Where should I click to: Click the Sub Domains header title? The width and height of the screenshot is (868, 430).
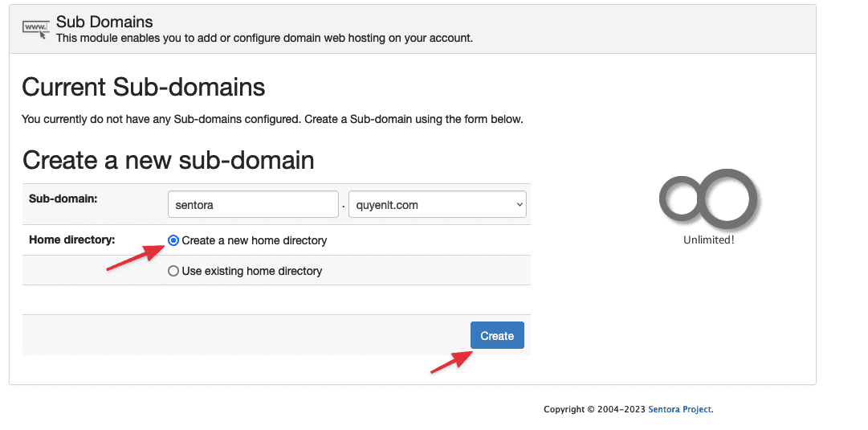(x=104, y=22)
